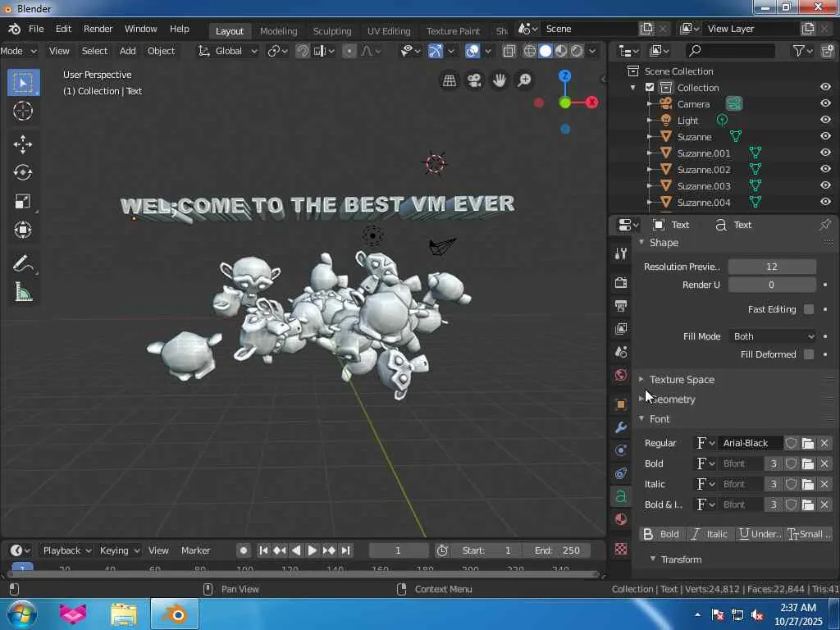Open the Add menu in viewport header
This screenshot has width=840, height=630.
[127, 51]
